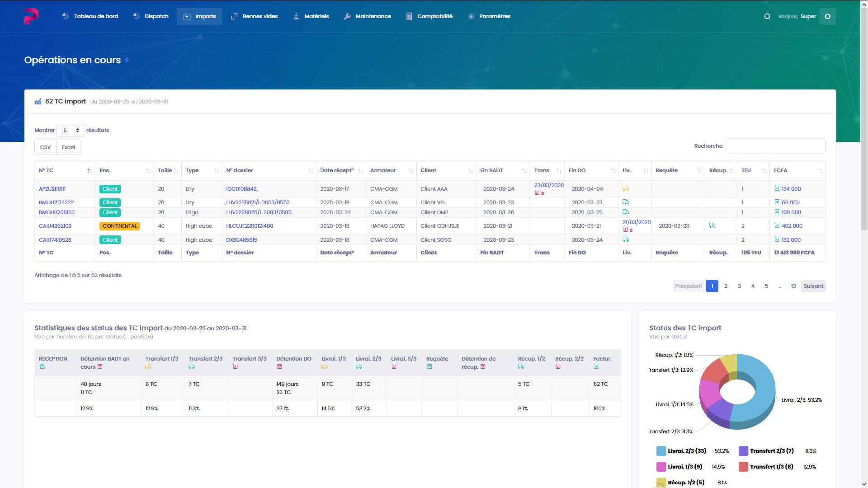Click the invoice icon next to 134 000
The width and height of the screenshot is (868, 488).
point(777,189)
